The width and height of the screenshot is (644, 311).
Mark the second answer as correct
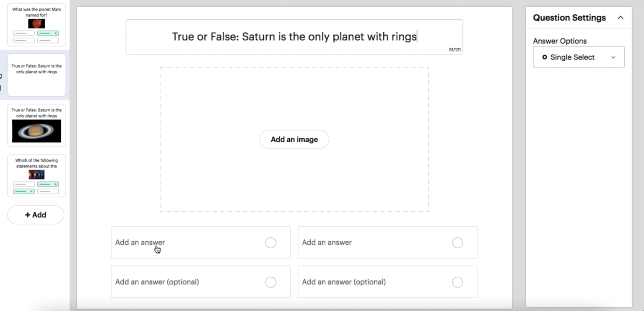pyautogui.click(x=457, y=243)
